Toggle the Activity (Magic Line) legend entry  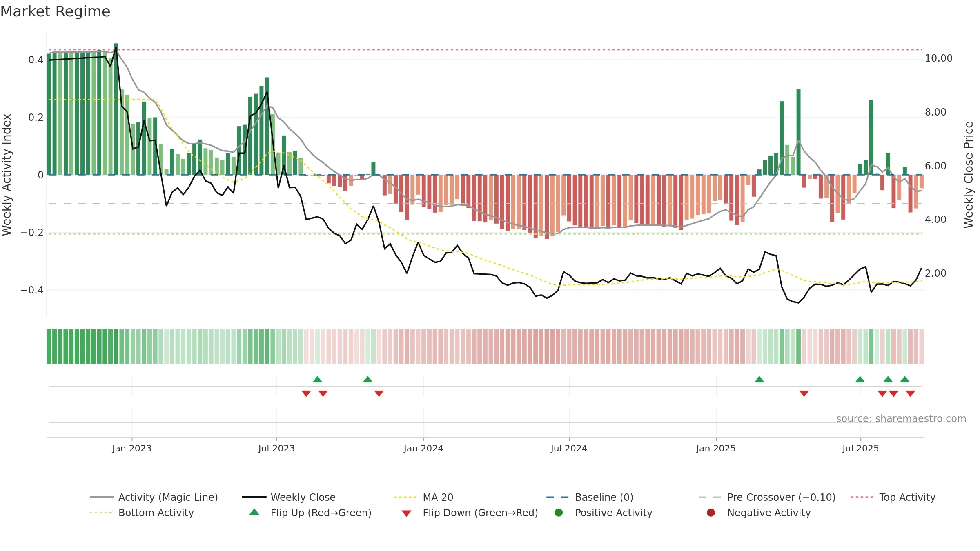pyautogui.click(x=154, y=497)
